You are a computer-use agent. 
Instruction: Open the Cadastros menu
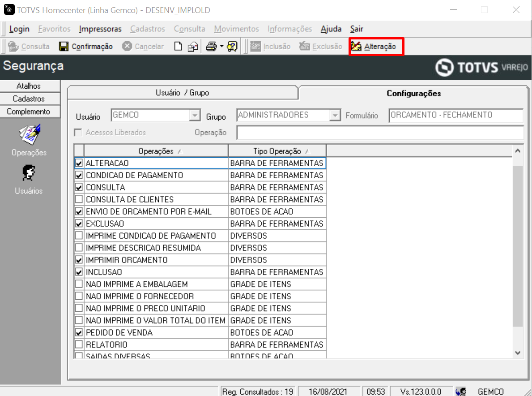(x=148, y=29)
